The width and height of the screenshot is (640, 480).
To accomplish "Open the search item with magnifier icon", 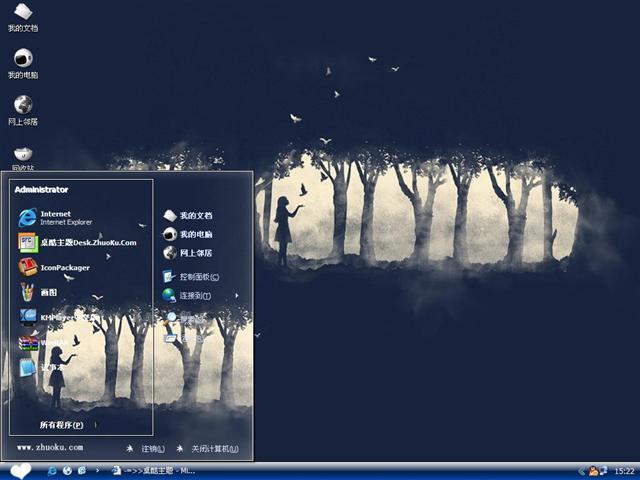I will coord(184,318).
